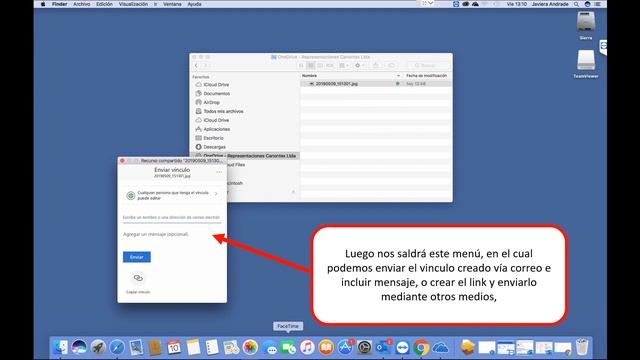Viewport: 640px width, 360px height.
Task: Click the Finder forward arrow
Action: (206, 66)
